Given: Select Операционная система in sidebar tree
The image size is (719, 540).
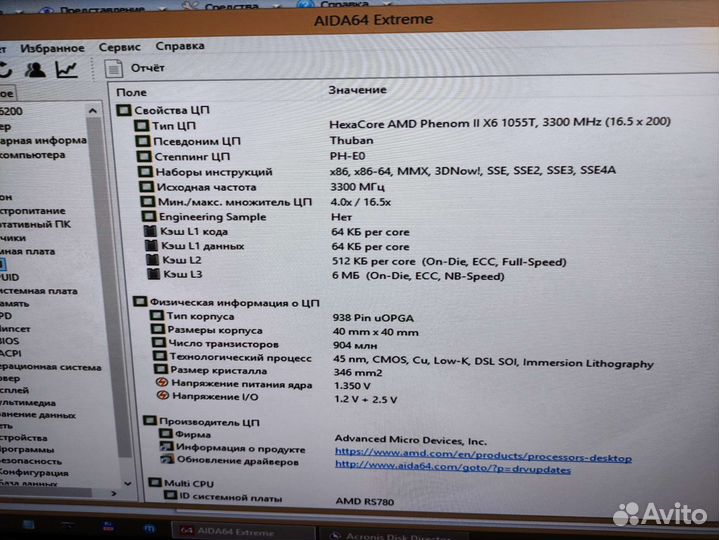Looking at the screenshot, I should pyautogui.click(x=50, y=367).
